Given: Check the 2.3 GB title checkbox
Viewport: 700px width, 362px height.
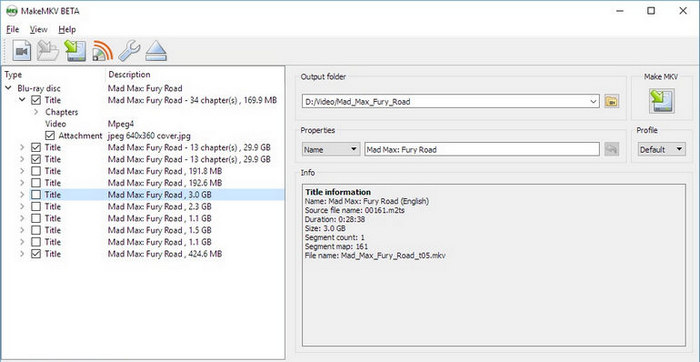Looking at the screenshot, I should coord(36,207).
